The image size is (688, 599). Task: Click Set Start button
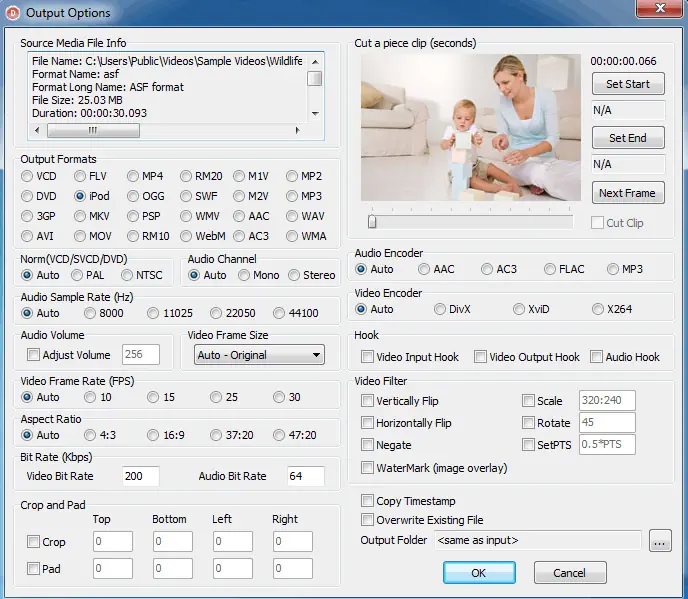click(628, 84)
